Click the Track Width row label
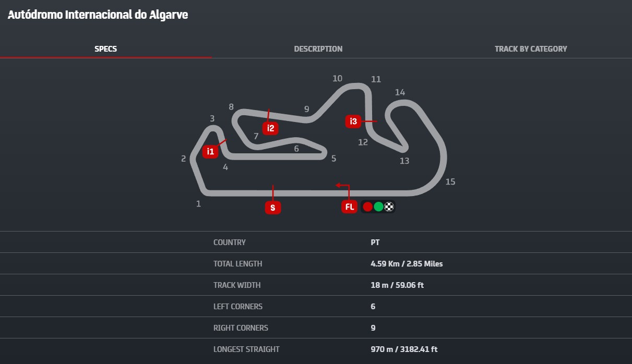 coord(237,285)
